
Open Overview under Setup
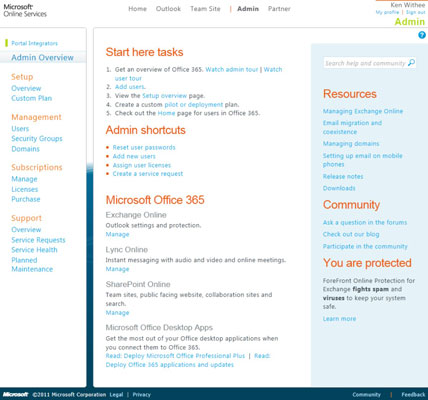tap(26, 88)
